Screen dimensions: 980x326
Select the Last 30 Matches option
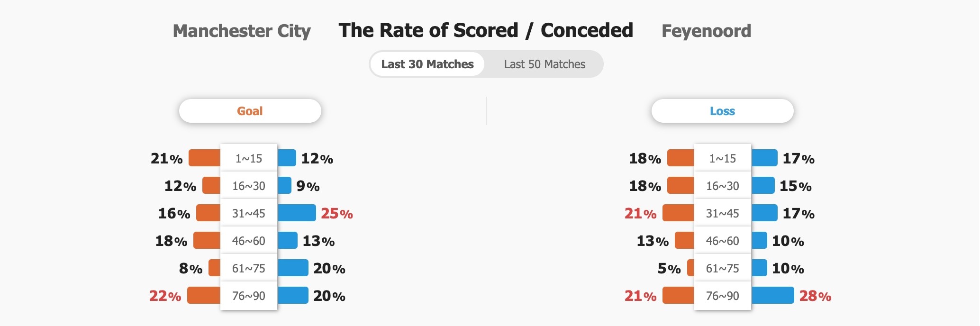tap(427, 64)
